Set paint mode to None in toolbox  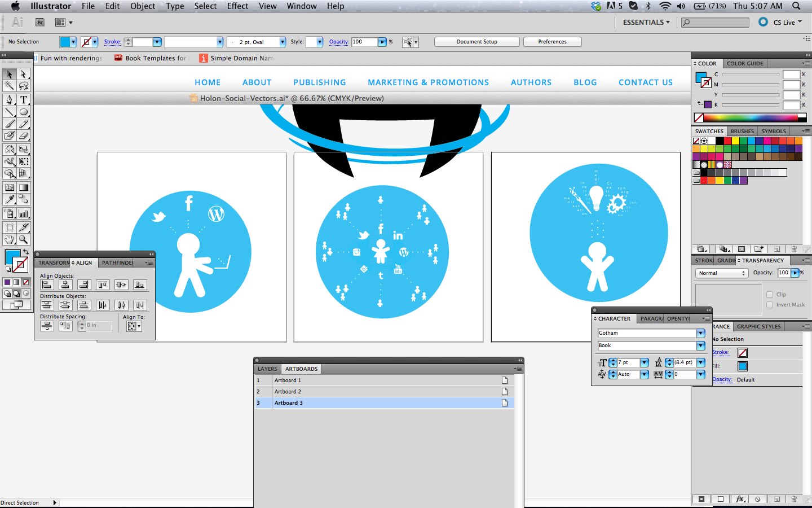[25, 282]
